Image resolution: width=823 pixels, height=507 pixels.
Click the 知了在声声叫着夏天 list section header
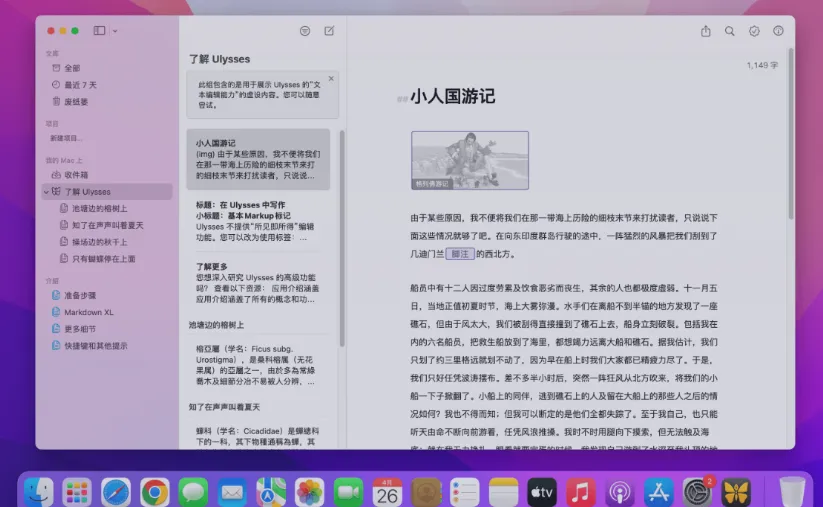[x=224, y=407]
